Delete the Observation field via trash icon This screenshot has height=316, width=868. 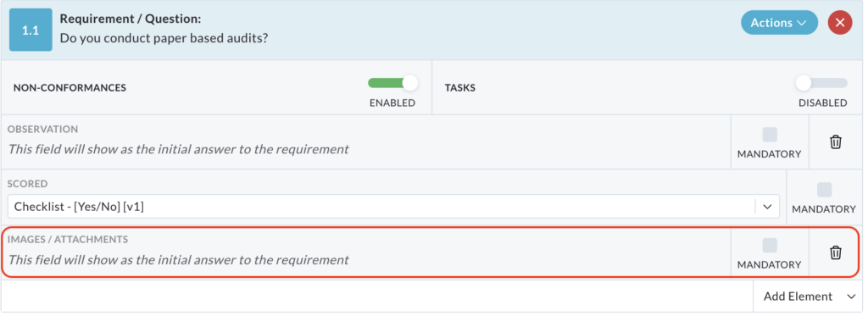pyautogui.click(x=835, y=142)
